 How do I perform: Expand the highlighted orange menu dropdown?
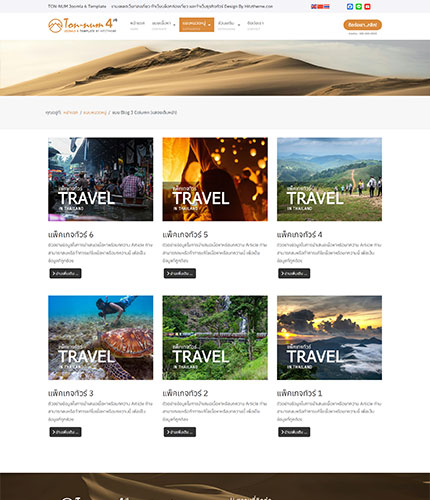point(209,25)
